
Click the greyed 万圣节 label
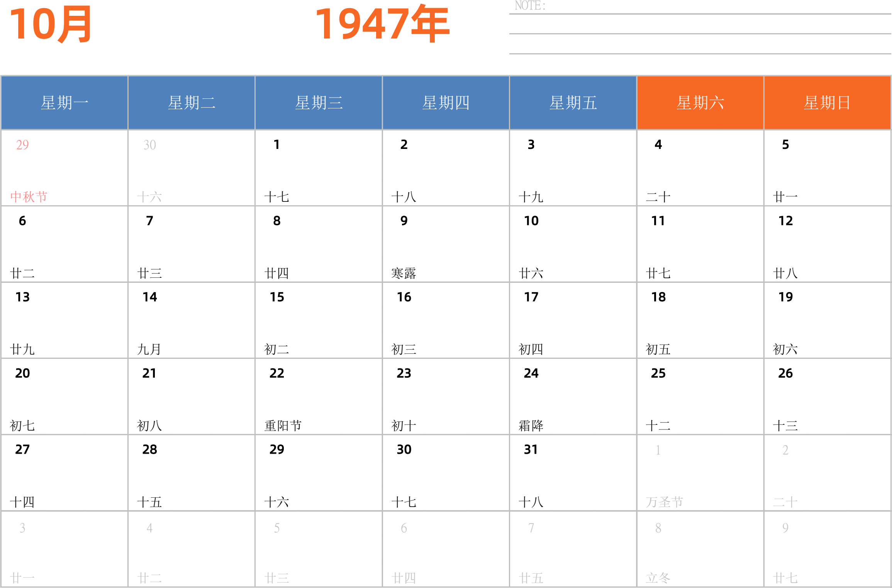(x=665, y=502)
